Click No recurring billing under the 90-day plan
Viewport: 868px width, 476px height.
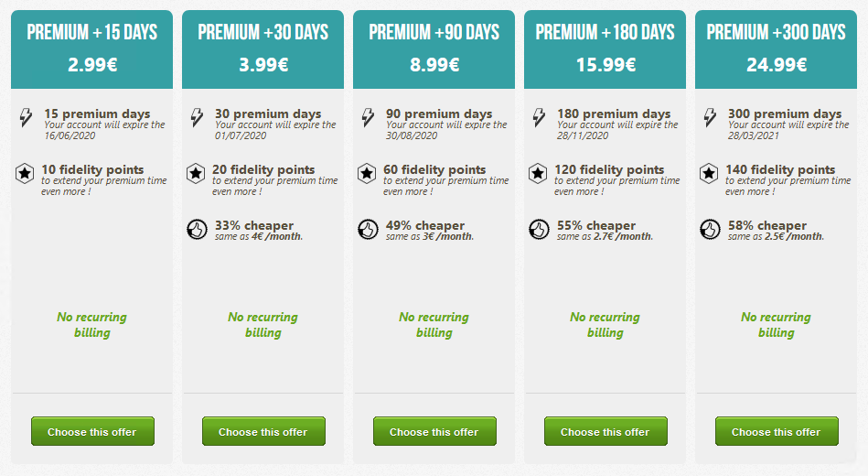click(434, 325)
